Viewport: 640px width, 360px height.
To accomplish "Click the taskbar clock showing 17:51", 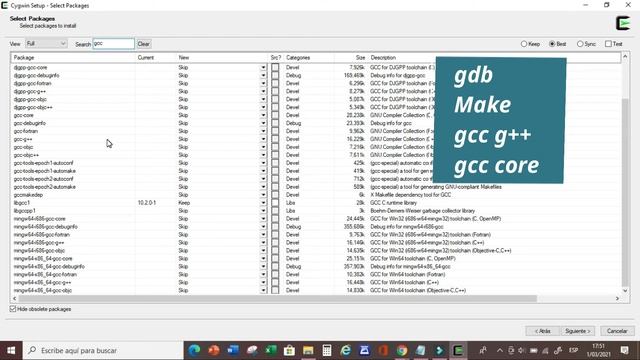I will tap(598, 350).
